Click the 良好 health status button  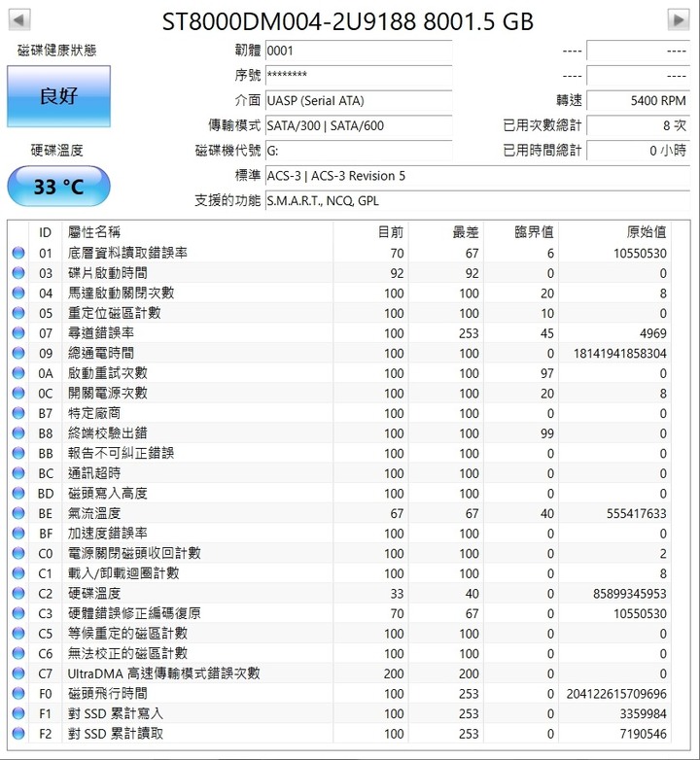[x=58, y=96]
